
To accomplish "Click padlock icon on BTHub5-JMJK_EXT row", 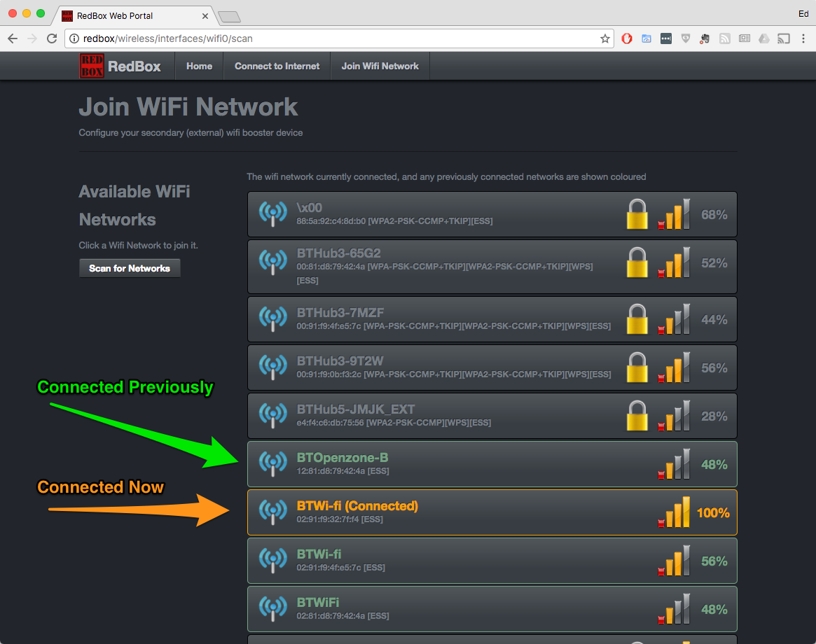I will (x=637, y=416).
